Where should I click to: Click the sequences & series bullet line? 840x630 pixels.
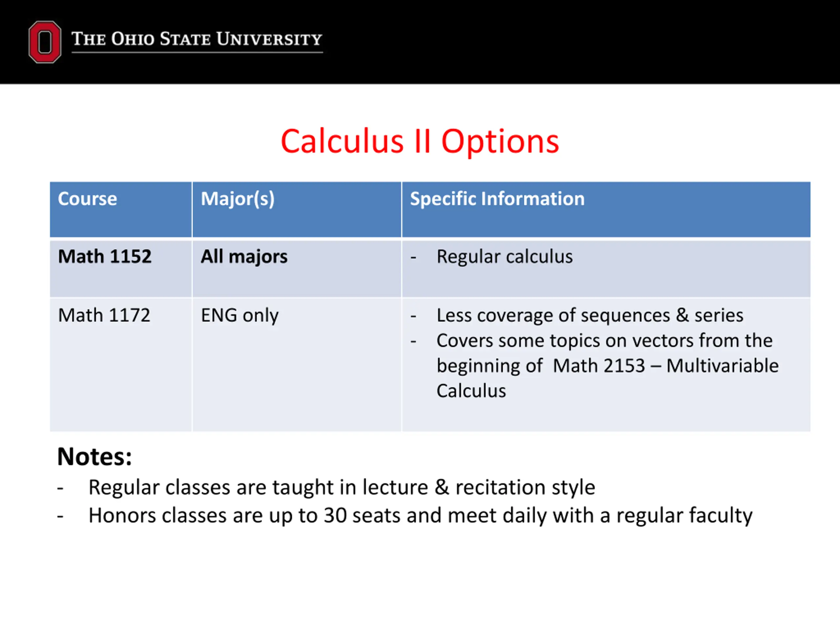[x=589, y=315]
